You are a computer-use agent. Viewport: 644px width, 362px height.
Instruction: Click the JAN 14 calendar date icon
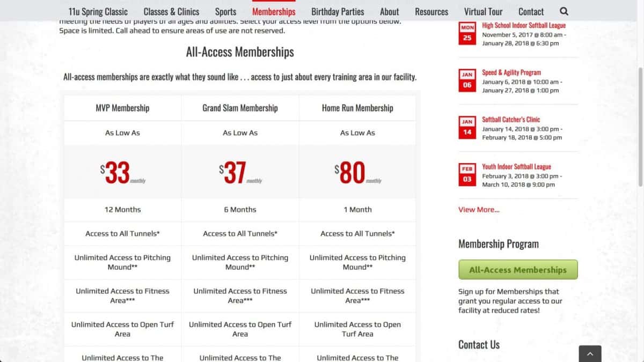point(467,127)
